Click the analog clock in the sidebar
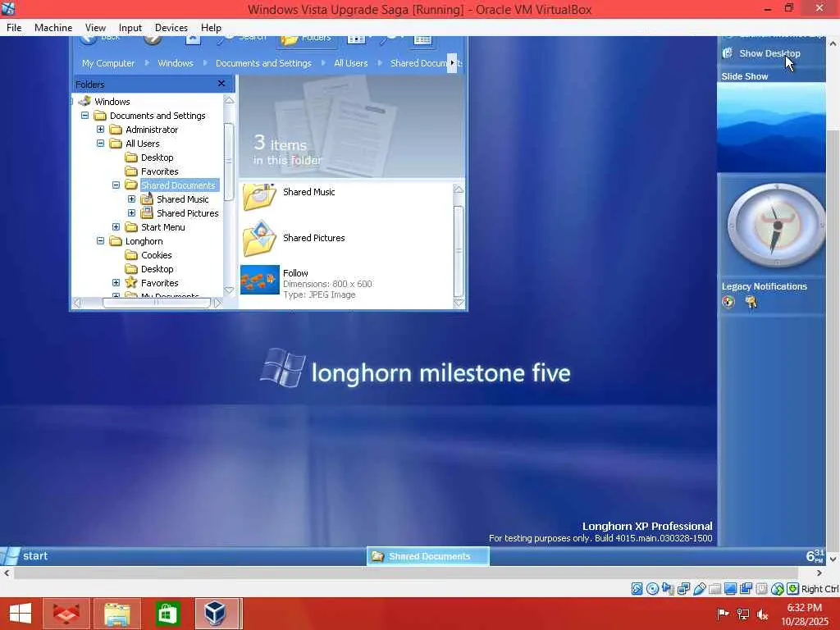 776,226
